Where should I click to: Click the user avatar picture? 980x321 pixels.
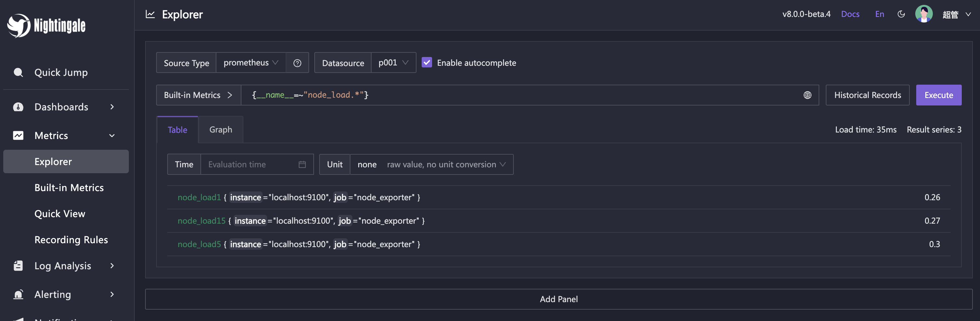[x=924, y=14]
